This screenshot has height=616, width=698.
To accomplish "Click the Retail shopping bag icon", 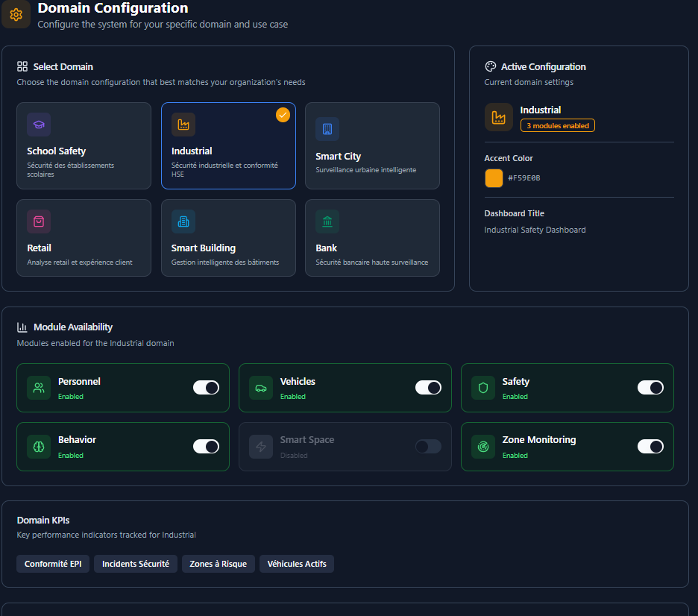I will pyautogui.click(x=39, y=221).
